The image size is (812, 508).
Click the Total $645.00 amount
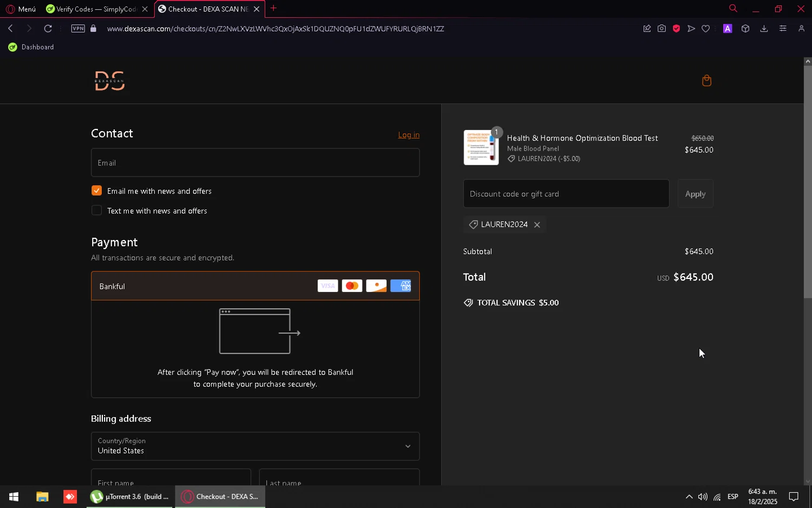click(x=693, y=277)
